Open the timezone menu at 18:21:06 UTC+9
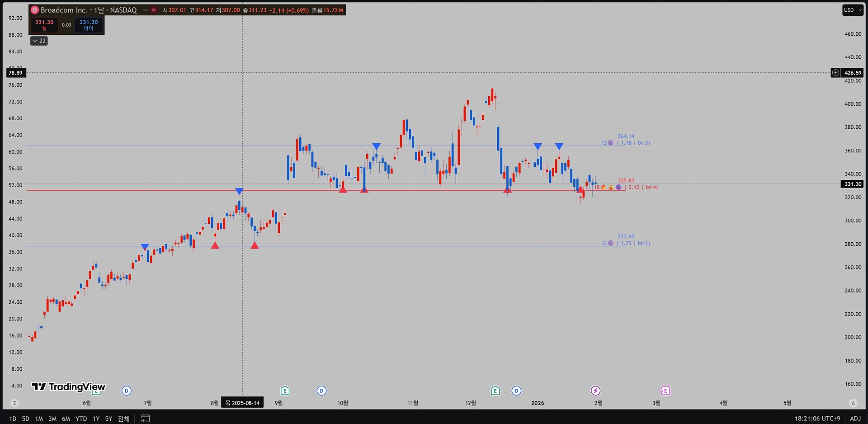Image resolution: width=868 pixels, height=424 pixels. [x=817, y=419]
